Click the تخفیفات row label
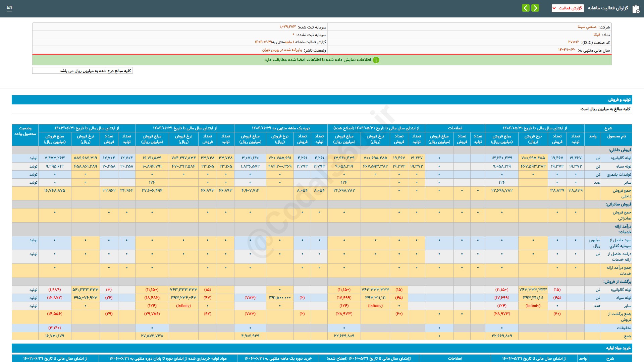644x362 pixels. (x=624, y=328)
